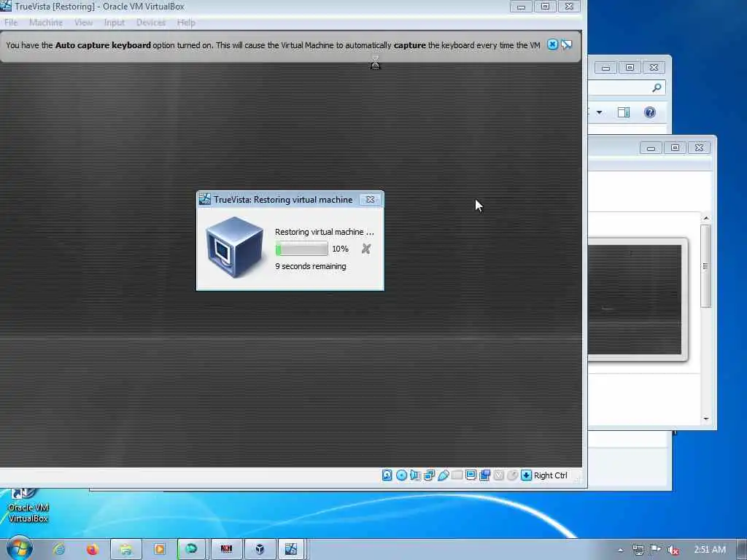The image size is (747, 560).
Task: Click the virtualization features V icon
Action: (498, 475)
